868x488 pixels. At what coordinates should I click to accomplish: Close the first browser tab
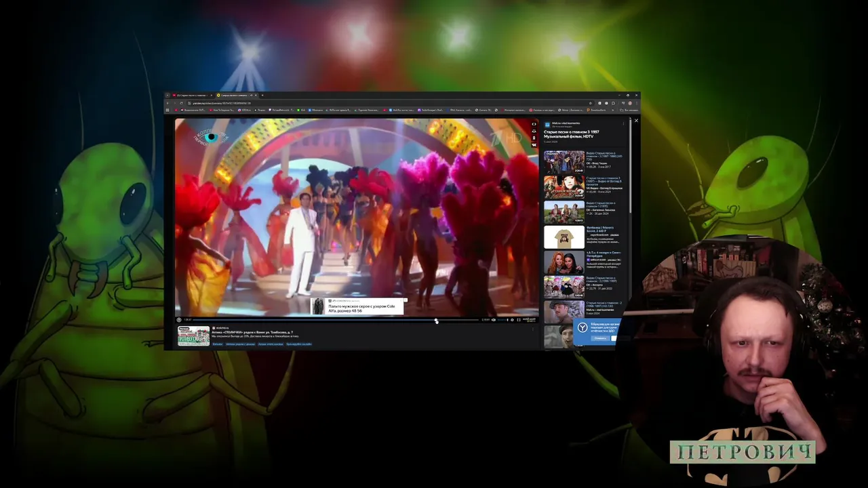pyautogui.click(x=212, y=95)
